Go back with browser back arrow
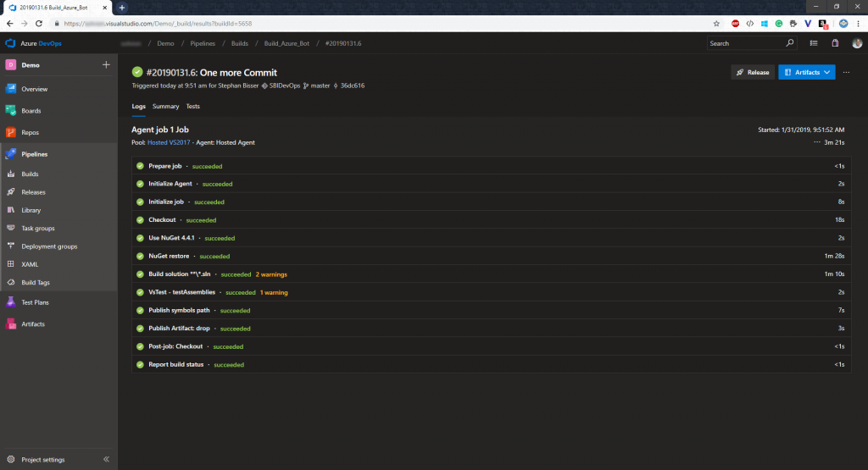The height and width of the screenshot is (470, 868). (9, 23)
